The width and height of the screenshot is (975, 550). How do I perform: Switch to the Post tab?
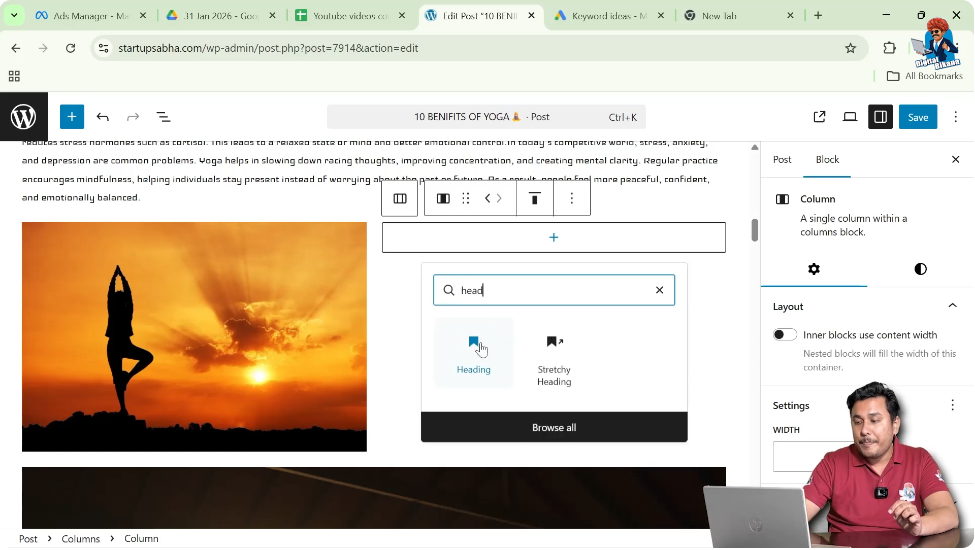coord(782,160)
